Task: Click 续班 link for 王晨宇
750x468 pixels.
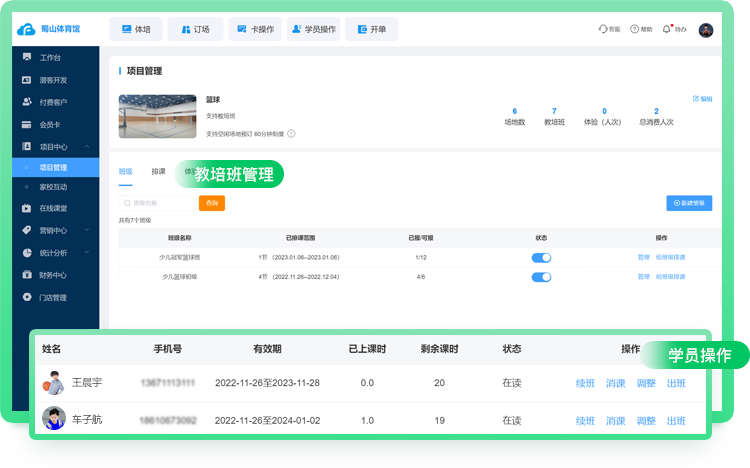Action: point(585,383)
